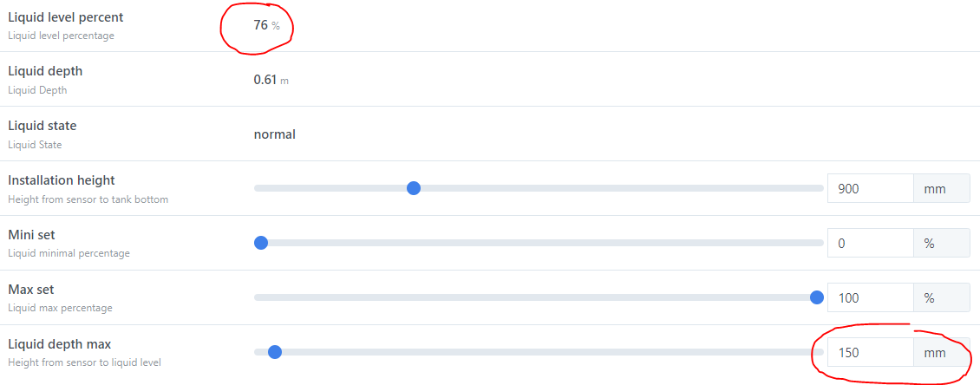Click the Max set value field showing 100

pos(870,297)
